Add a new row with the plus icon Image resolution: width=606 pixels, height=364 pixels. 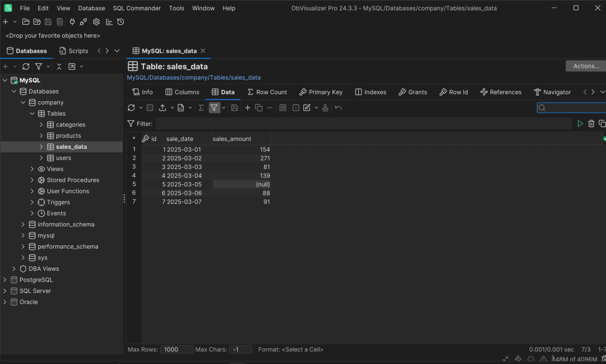pyautogui.click(x=248, y=108)
